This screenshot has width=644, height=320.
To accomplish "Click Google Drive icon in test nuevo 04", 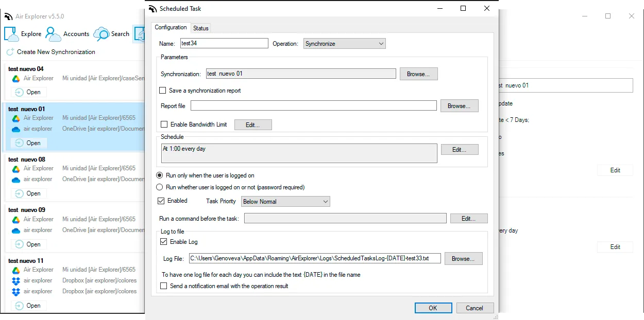I will point(16,79).
